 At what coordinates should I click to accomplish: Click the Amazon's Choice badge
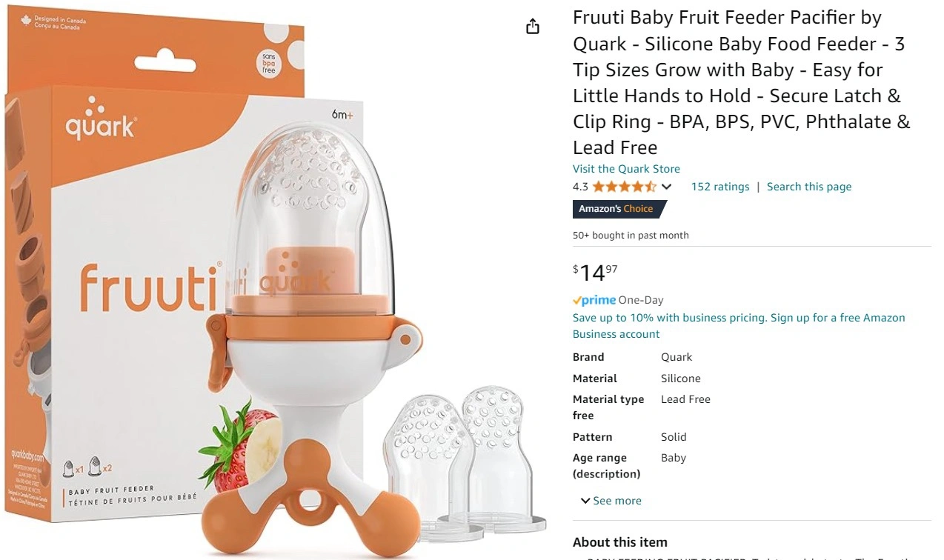[619, 209]
